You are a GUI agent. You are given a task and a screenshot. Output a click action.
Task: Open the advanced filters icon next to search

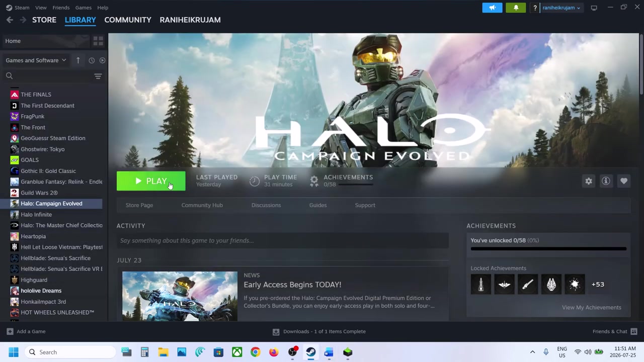coord(98,76)
